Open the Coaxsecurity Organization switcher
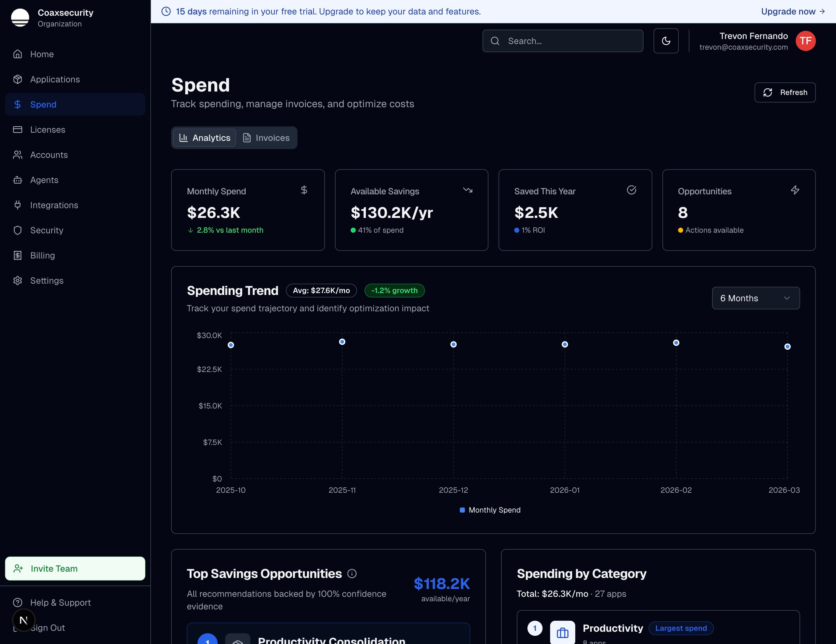 click(x=65, y=18)
